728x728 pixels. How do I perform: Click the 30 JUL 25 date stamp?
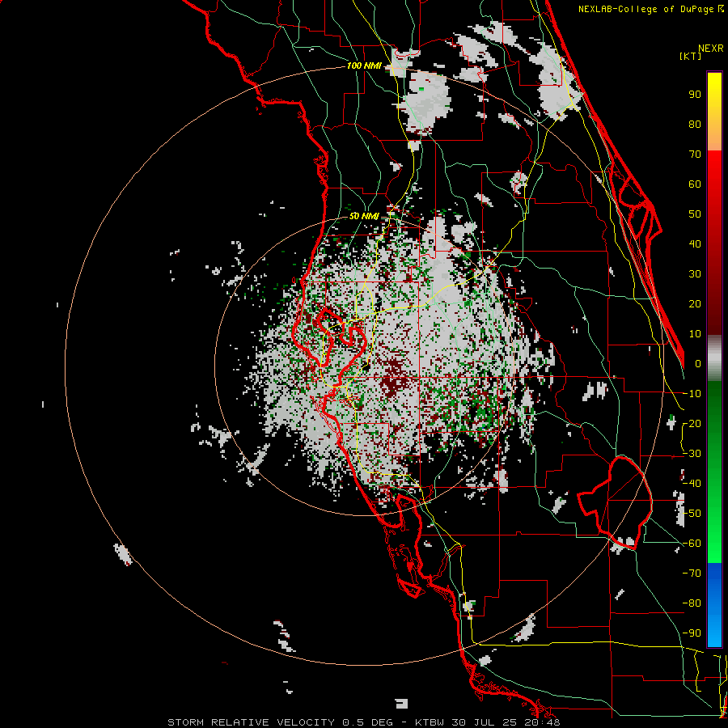tap(485, 722)
